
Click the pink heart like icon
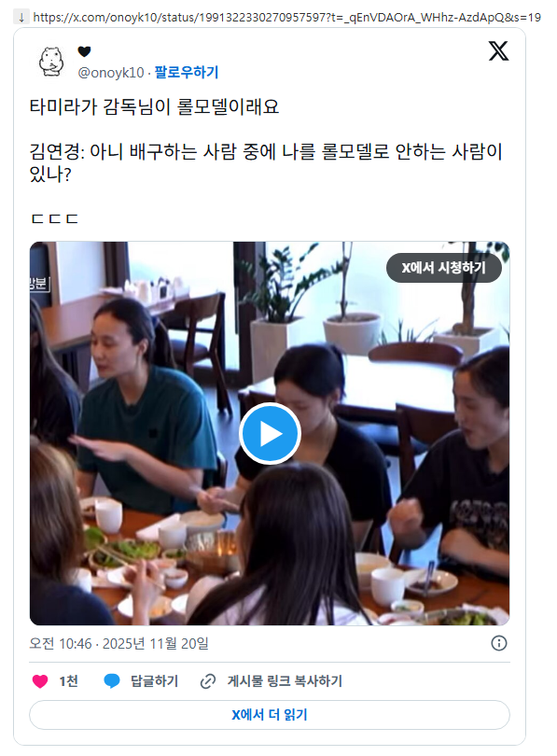point(40,680)
